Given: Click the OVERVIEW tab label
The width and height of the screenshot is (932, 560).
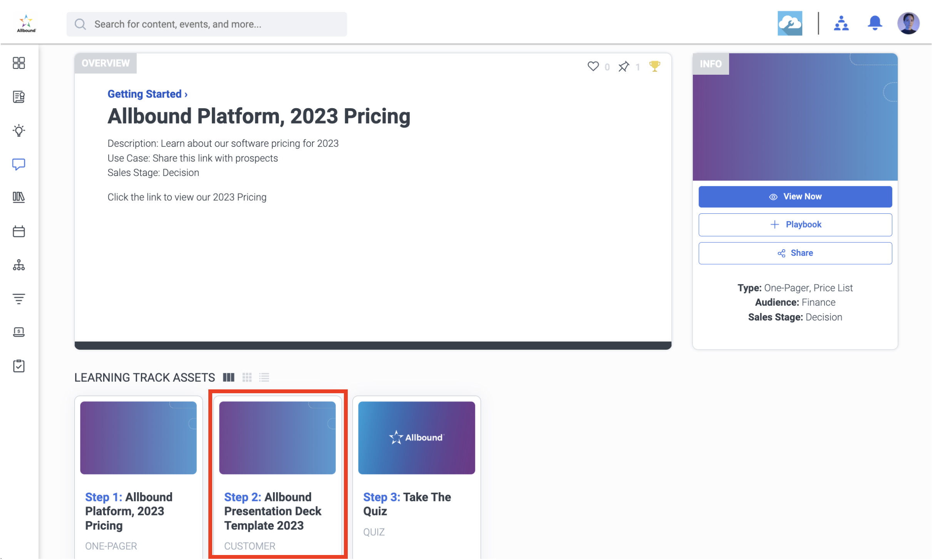Looking at the screenshot, I should point(106,63).
